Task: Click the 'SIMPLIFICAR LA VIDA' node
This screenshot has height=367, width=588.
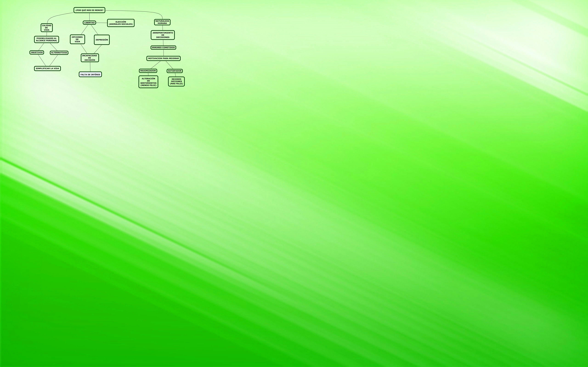Action: coord(47,69)
